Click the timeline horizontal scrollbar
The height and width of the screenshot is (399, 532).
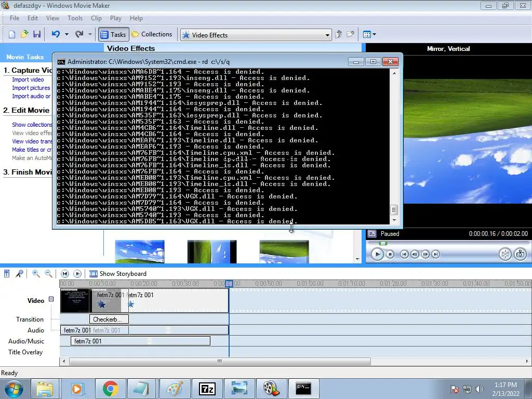tap(220, 362)
